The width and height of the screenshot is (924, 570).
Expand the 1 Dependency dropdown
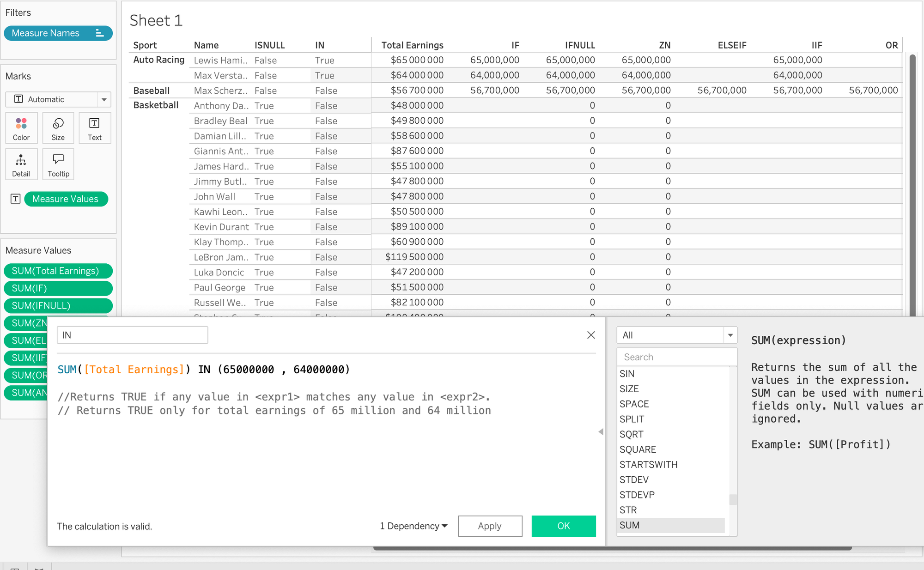413,526
